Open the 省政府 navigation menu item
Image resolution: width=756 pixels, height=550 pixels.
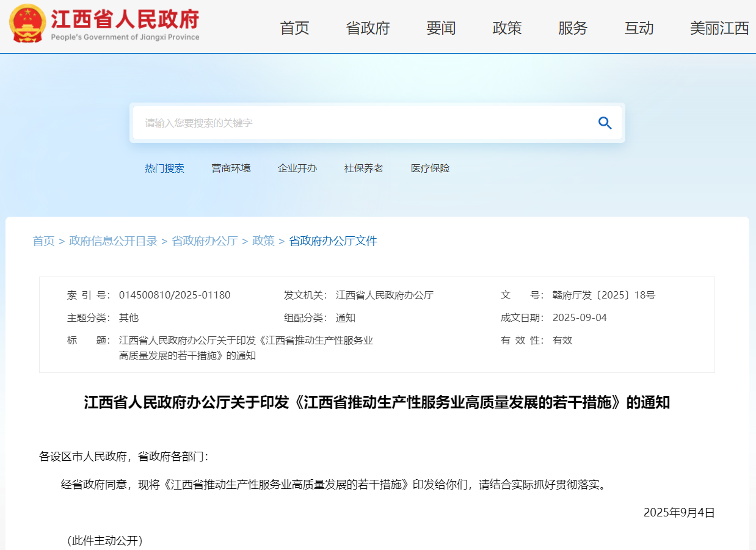[367, 28]
